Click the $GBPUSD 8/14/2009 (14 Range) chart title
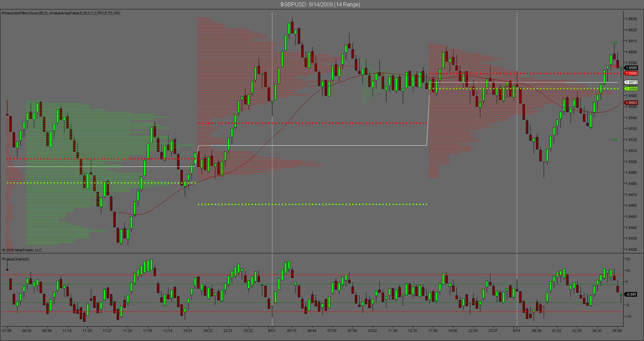Screen dimensions: 644x341 (x=320, y=4)
